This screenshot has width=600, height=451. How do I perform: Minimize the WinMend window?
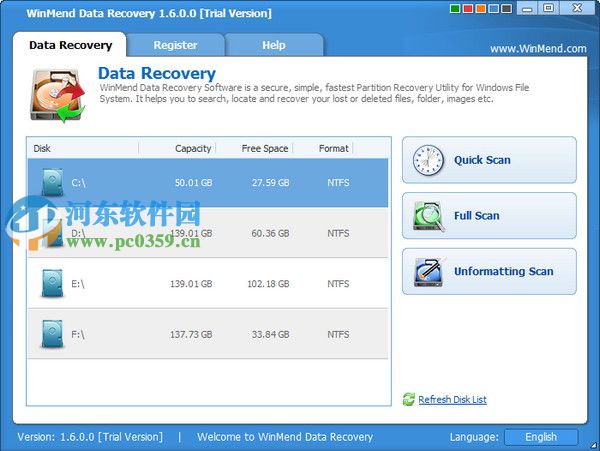[527, 8]
